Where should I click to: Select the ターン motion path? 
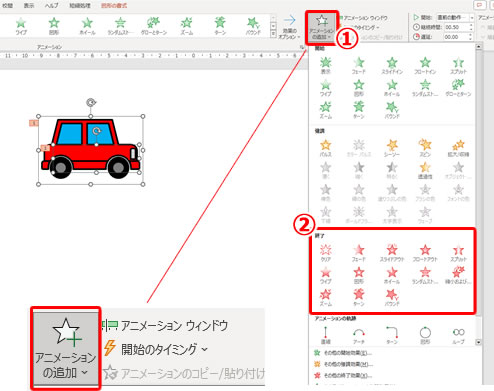click(x=392, y=335)
